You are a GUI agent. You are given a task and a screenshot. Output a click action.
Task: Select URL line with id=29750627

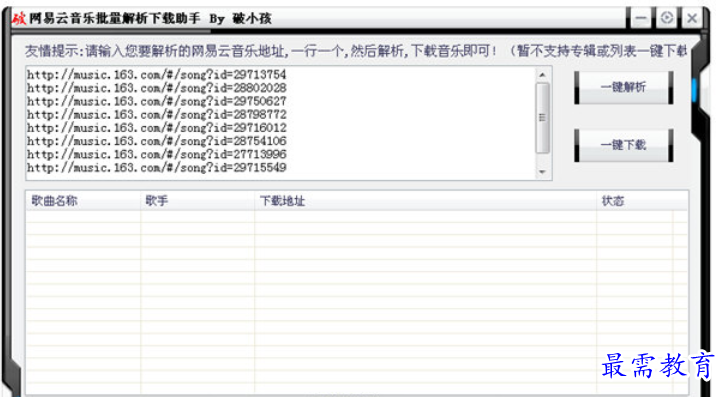point(157,101)
